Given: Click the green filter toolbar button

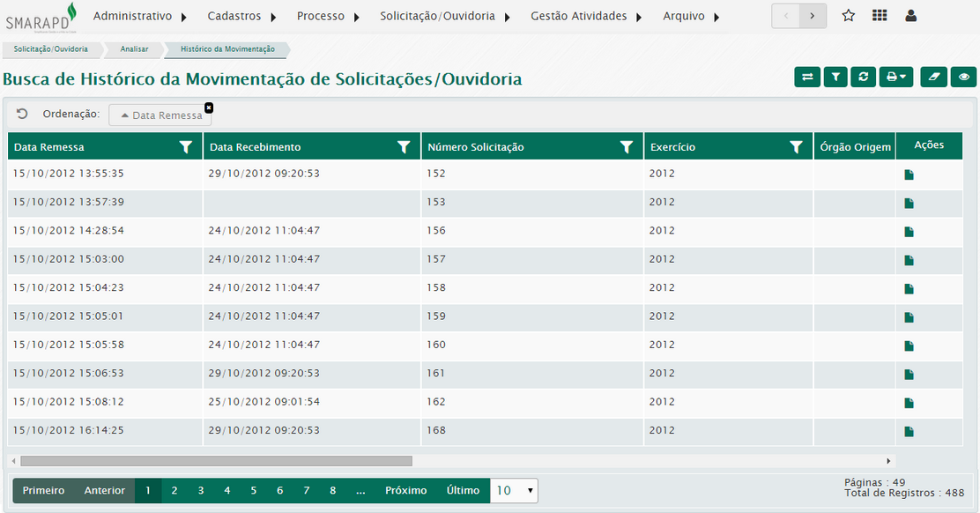Looking at the screenshot, I should pos(835,78).
